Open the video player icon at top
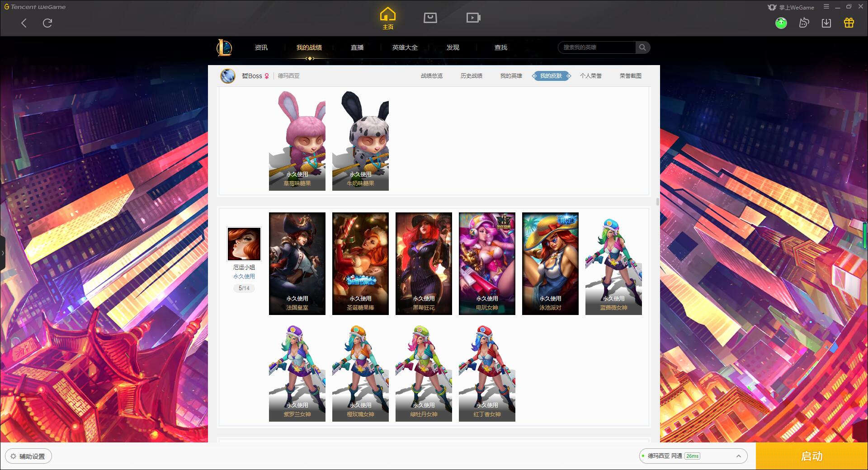 (x=473, y=18)
